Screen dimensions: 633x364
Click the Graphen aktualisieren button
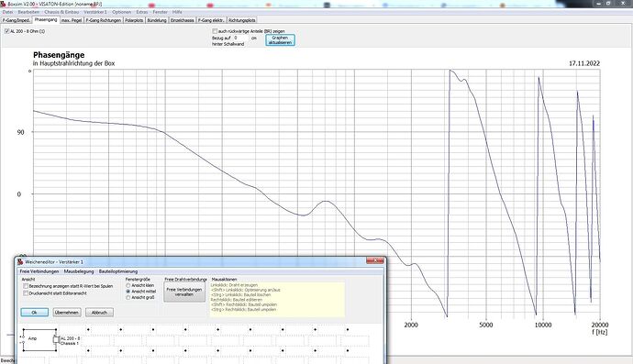280,40
